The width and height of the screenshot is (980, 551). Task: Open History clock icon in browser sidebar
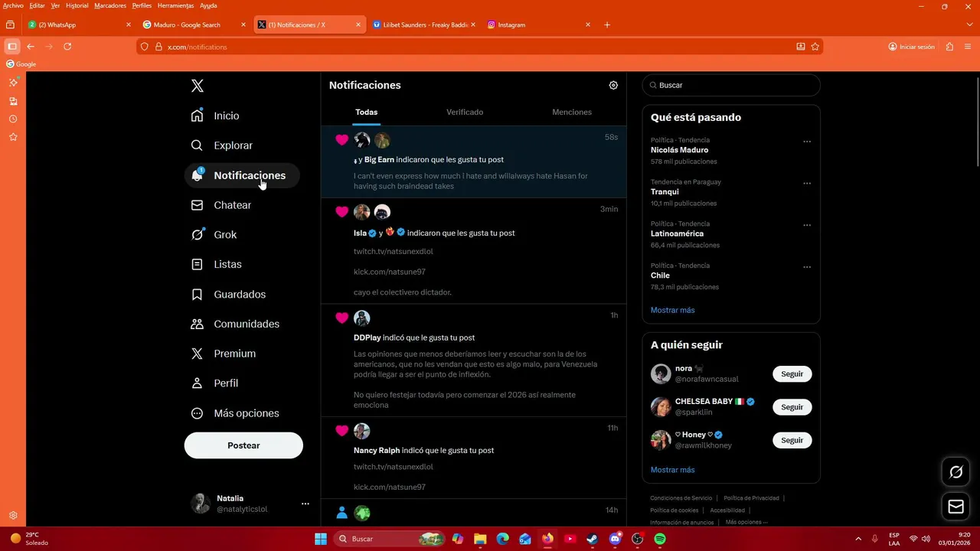(x=13, y=119)
